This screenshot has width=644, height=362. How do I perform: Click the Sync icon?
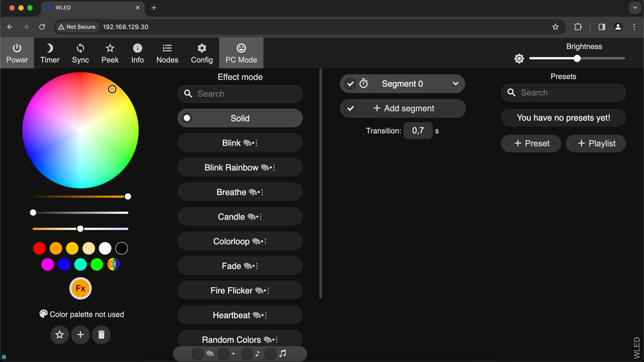(80, 48)
